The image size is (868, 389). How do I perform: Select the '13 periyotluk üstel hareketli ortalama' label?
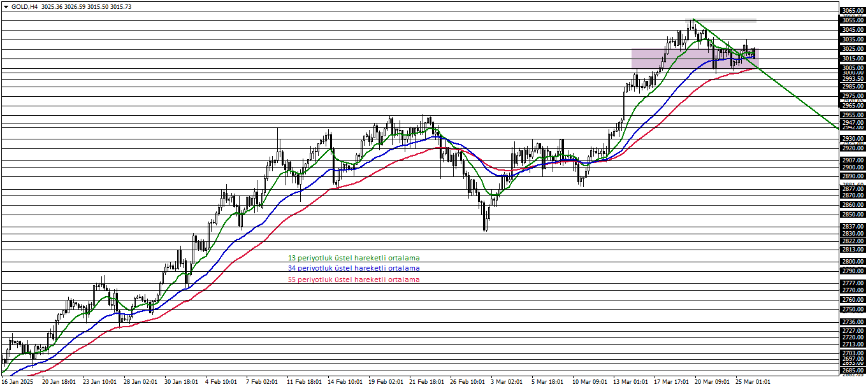(354, 258)
